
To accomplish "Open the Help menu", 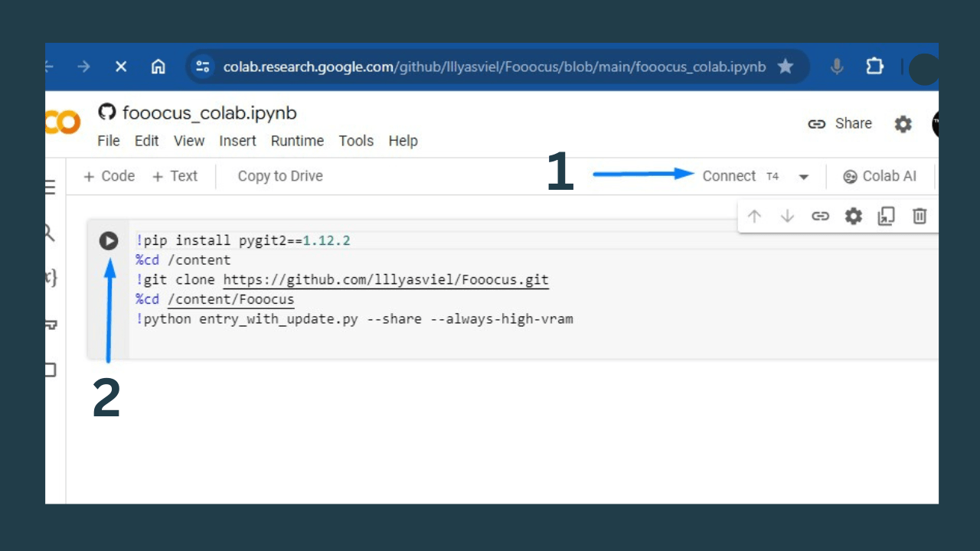I will 403,141.
